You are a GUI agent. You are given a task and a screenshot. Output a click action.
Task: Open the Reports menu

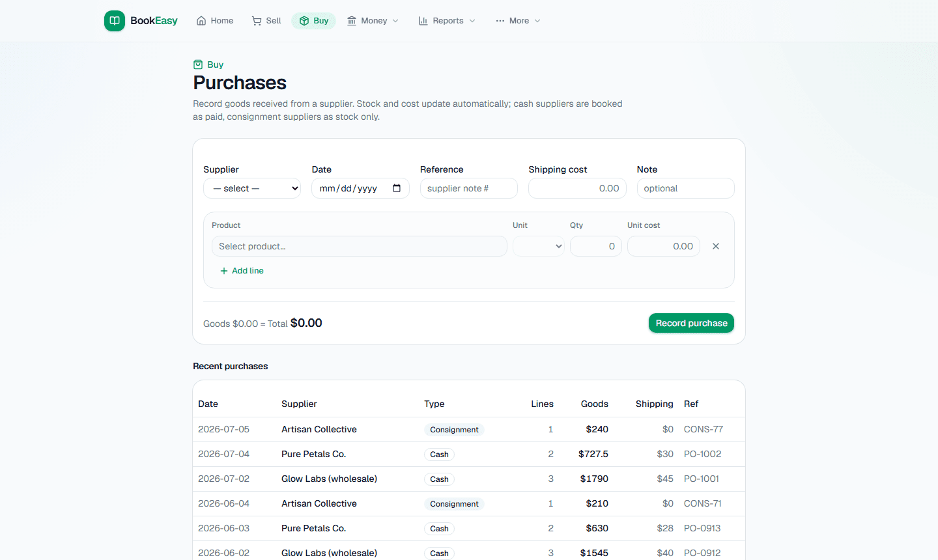click(x=447, y=21)
